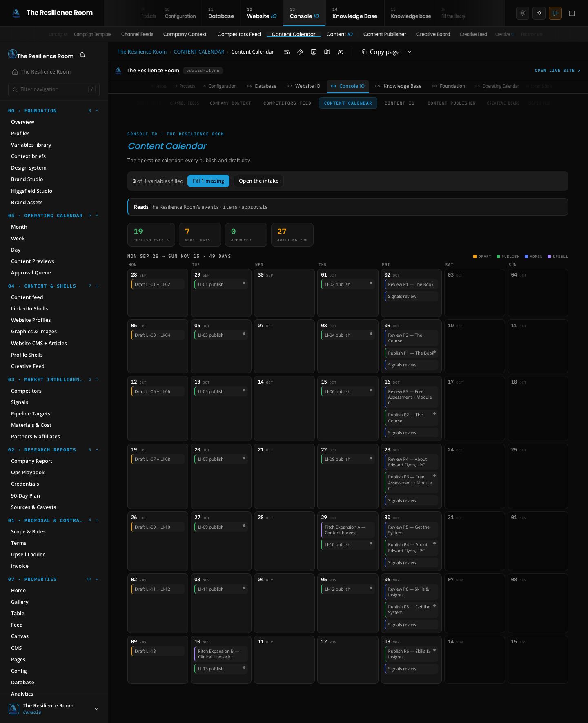The width and height of the screenshot is (588, 723).
Task: Click the diamond tag icon in toolbar
Action: point(300,52)
